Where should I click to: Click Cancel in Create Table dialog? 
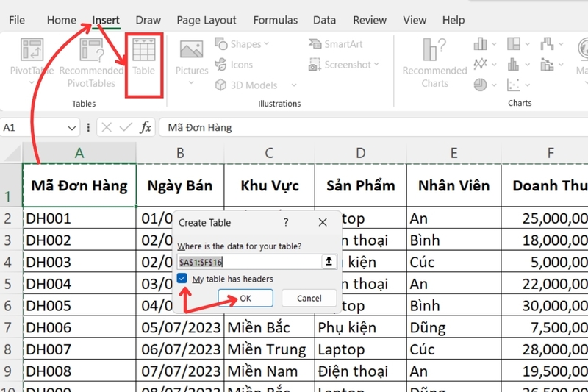[x=309, y=298]
